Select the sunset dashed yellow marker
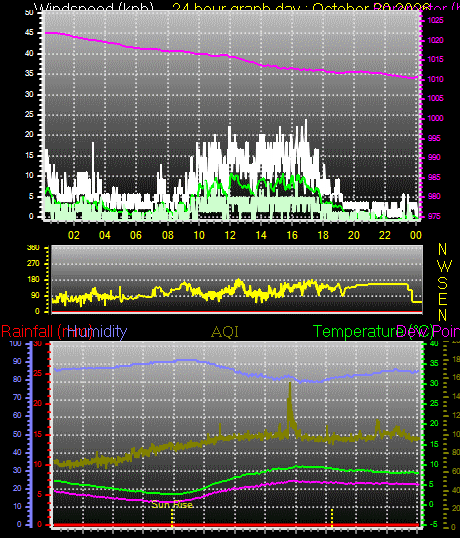Image resolution: width=460 pixels, height=538 pixels. tap(332, 518)
